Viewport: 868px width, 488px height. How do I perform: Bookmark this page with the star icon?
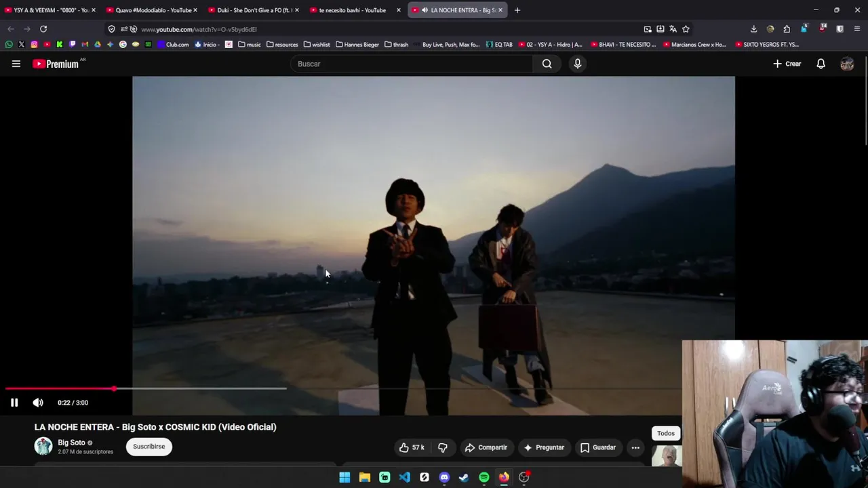pyautogui.click(x=686, y=29)
